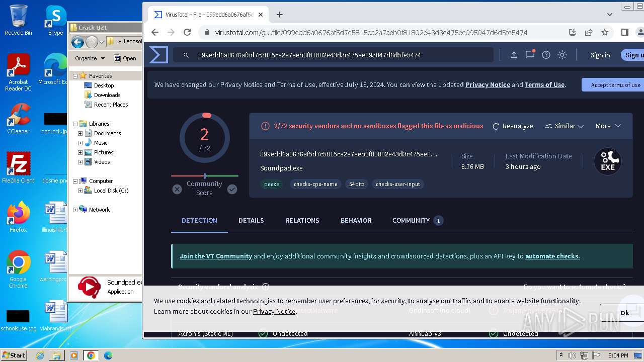
Task: Go back with Chrome back arrow
Action: 155,32
